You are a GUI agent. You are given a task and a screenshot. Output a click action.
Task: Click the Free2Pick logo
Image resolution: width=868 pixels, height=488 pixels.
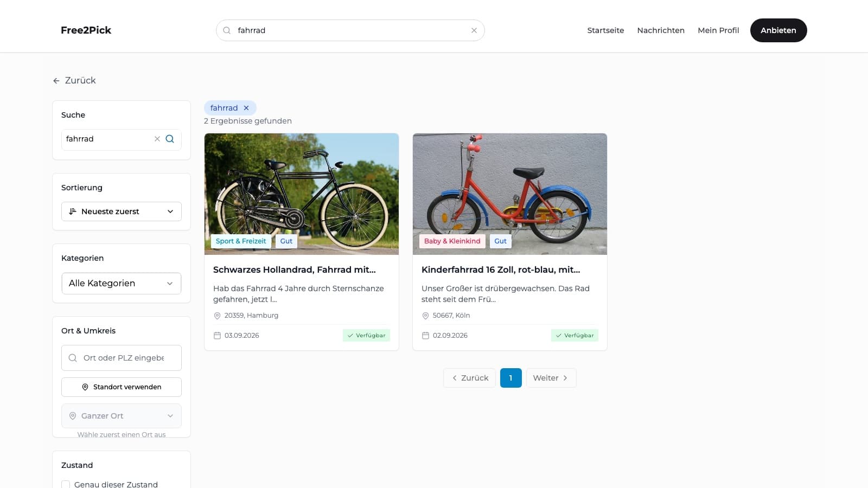86,30
